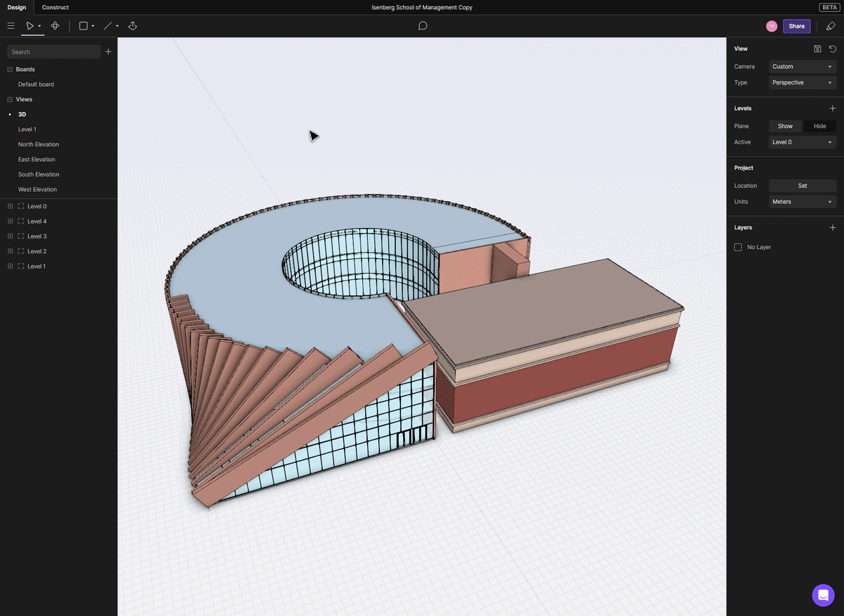Open the comments speech bubble

coord(423,26)
